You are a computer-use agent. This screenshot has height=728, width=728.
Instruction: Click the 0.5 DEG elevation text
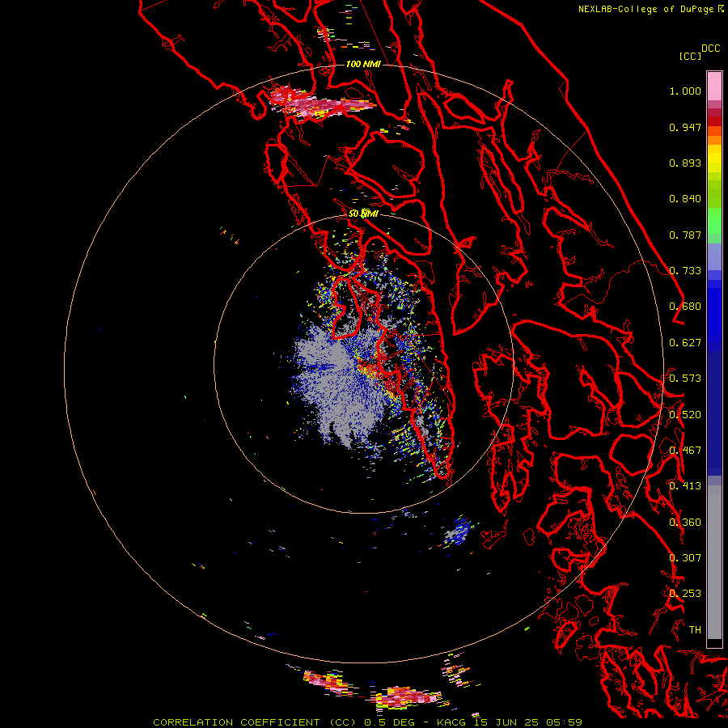[390, 722]
